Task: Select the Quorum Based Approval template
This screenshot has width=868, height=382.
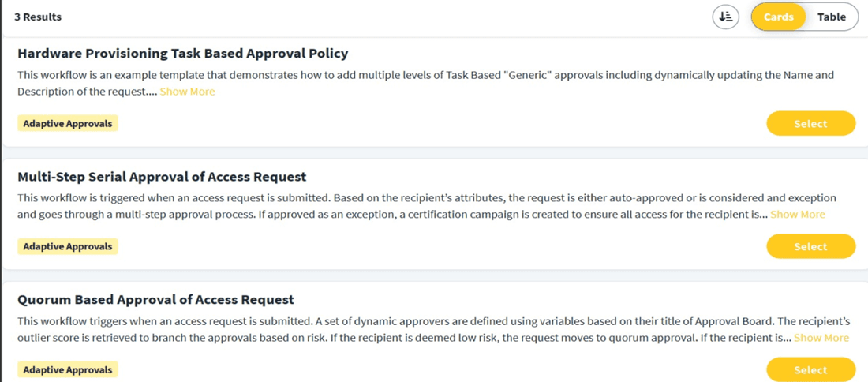Action: coord(810,369)
